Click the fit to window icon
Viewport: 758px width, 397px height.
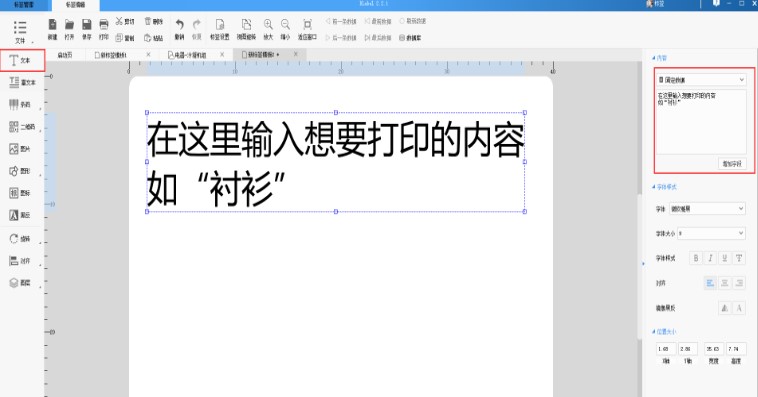pyautogui.click(x=307, y=29)
